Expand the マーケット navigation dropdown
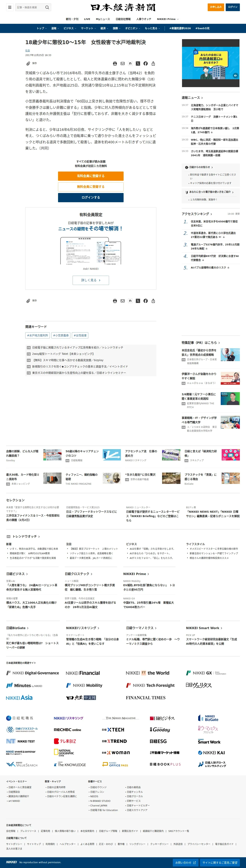 [x=89, y=28]
